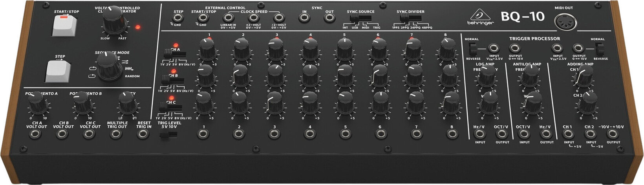This screenshot has height=185, width=644.
Task: Click the SYNC OUT jack
Action: tap(329, 17)
